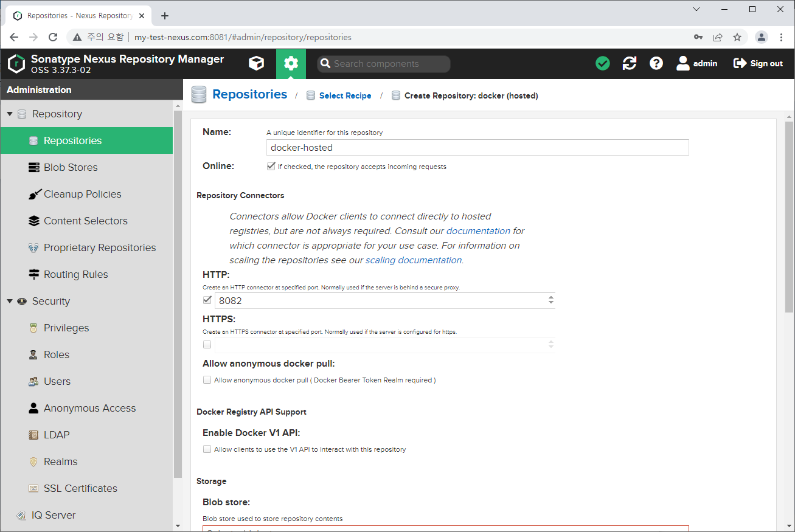Click the HTTP port field 8082
The width and height of the screenshot is (795, 532).
(380, 300)
